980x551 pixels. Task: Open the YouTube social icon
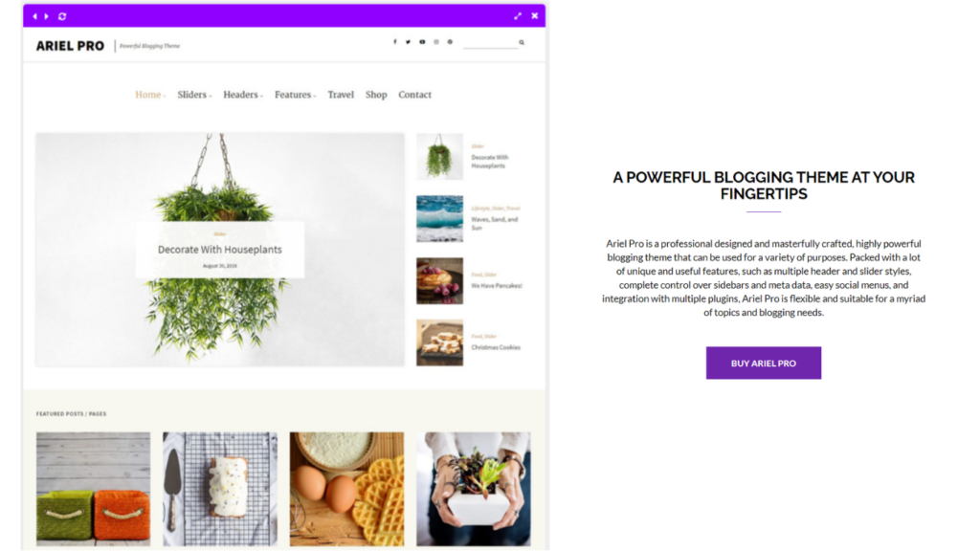coord(422,42)
